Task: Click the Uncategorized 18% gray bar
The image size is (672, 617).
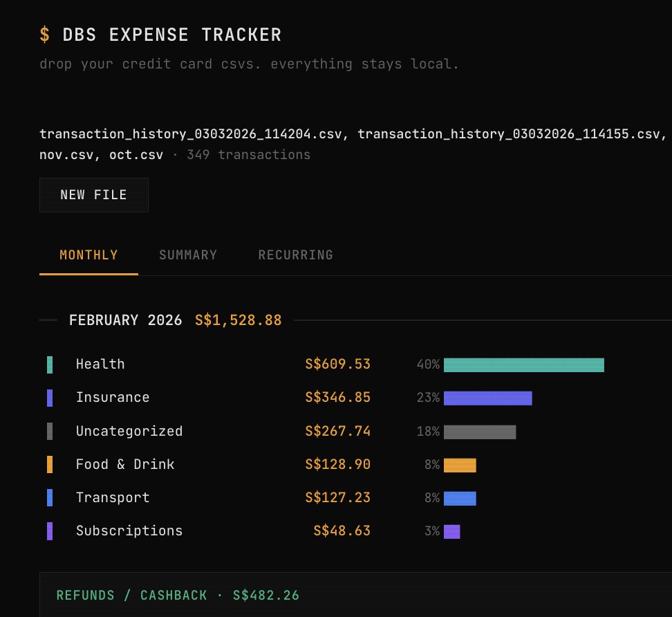Action: (480, 432)
